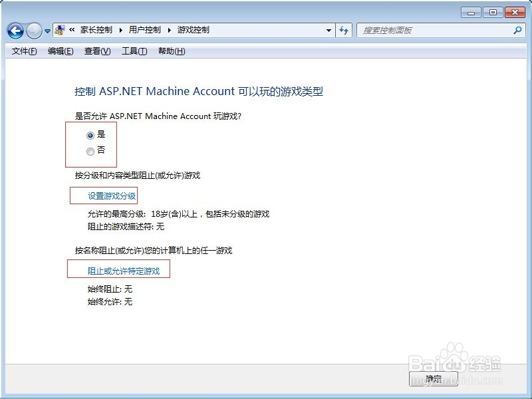Screen dimensions: 532x399
Task: Open the 工具 menu
Action: pyautogui.click(x=134, y=51)
